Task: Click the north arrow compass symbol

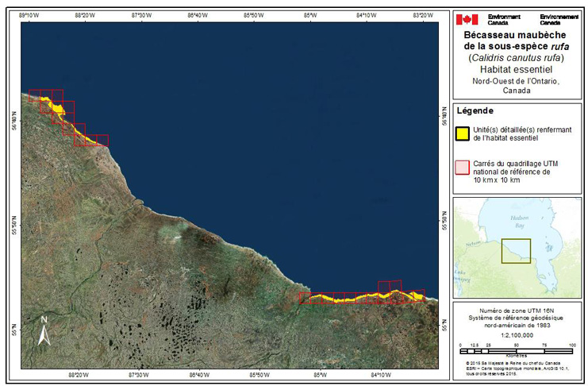Action: [x=44, y=330]
